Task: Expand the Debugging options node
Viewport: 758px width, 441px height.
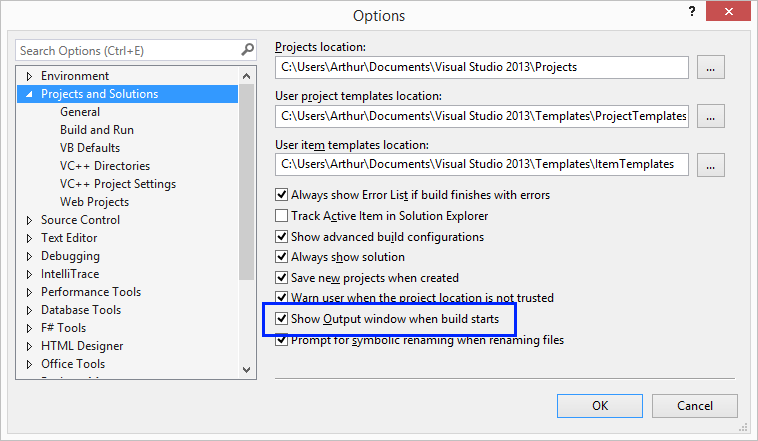Action: pyautogui.click(x=29, y=256)
